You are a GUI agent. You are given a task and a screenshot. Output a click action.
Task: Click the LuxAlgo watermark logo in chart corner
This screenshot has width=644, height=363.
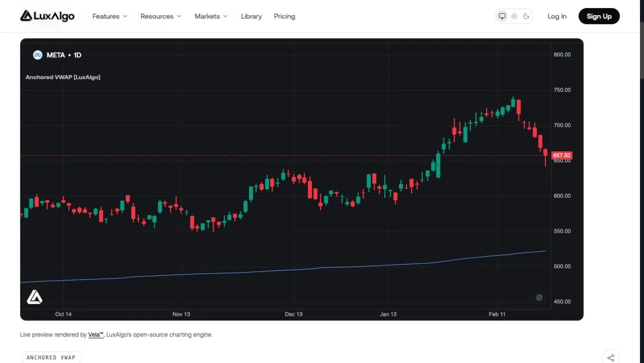tap(34, 297)
